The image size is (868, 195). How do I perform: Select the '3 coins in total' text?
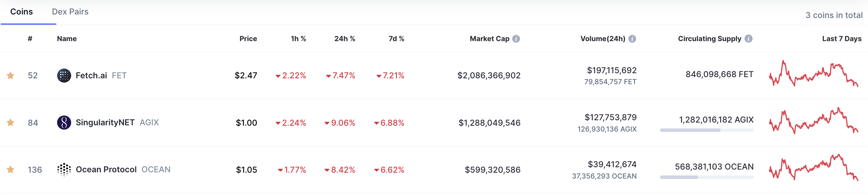(834, 15)
